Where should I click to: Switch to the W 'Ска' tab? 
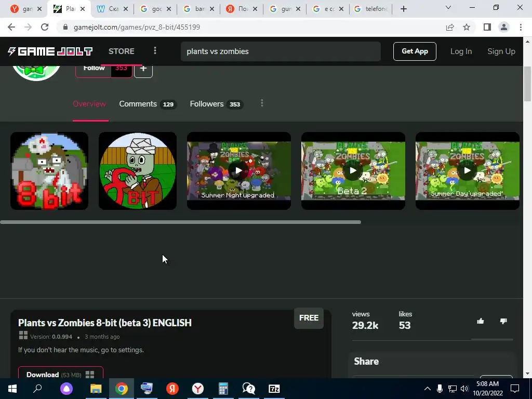pos(112,9)
